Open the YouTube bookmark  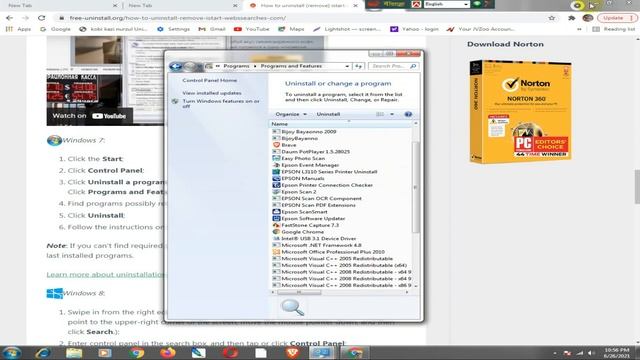tap(251, 29)
